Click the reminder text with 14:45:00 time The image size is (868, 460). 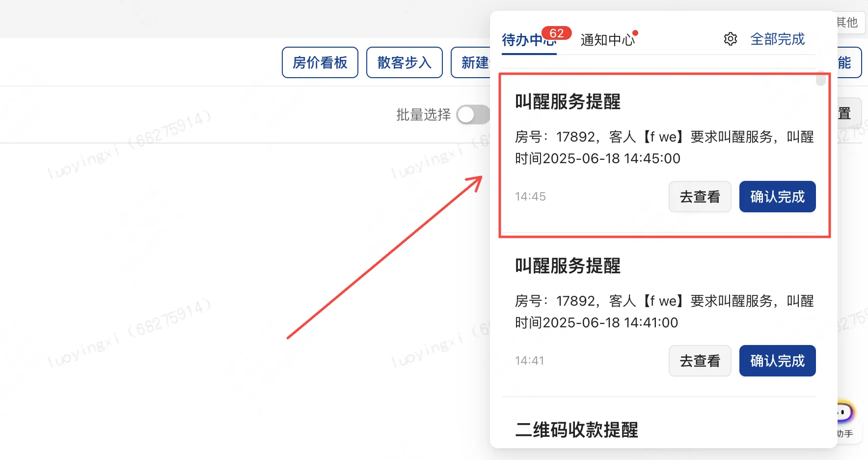tap(664, 147)
